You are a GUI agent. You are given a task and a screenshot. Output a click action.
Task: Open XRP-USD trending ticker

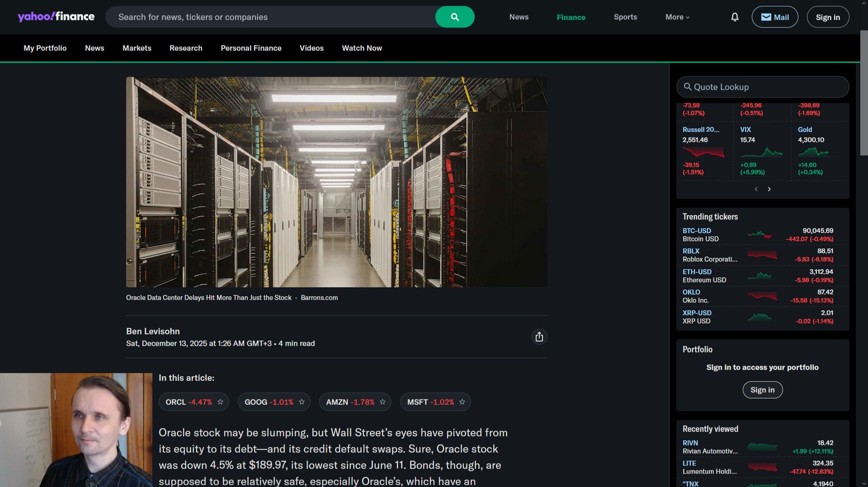click(x=697, y=313)
